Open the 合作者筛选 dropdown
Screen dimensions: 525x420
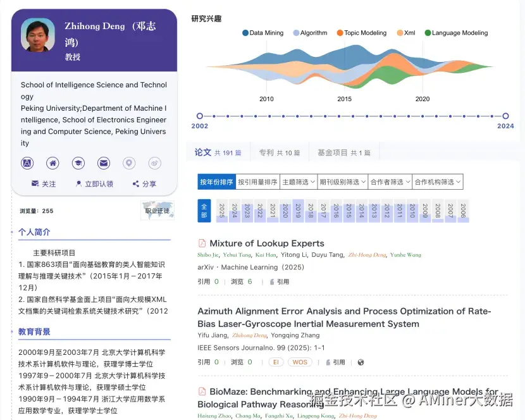pyautogui.click(x=388, y=182)
